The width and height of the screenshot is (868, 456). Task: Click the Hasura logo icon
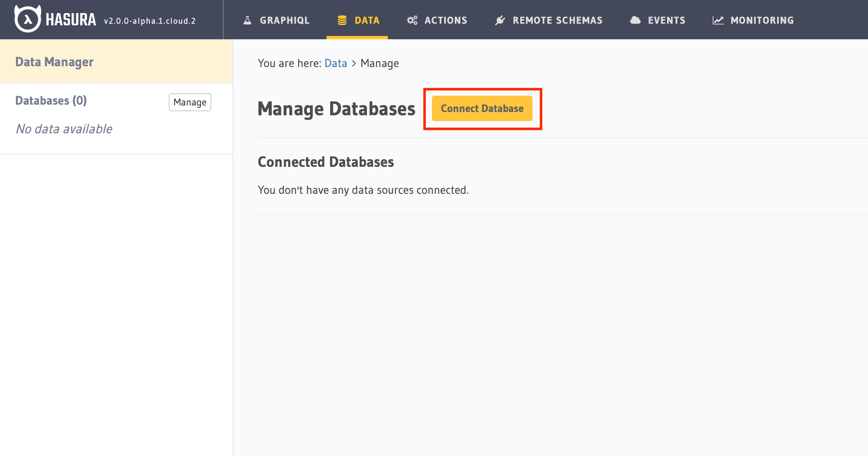(x=27, y=19)
